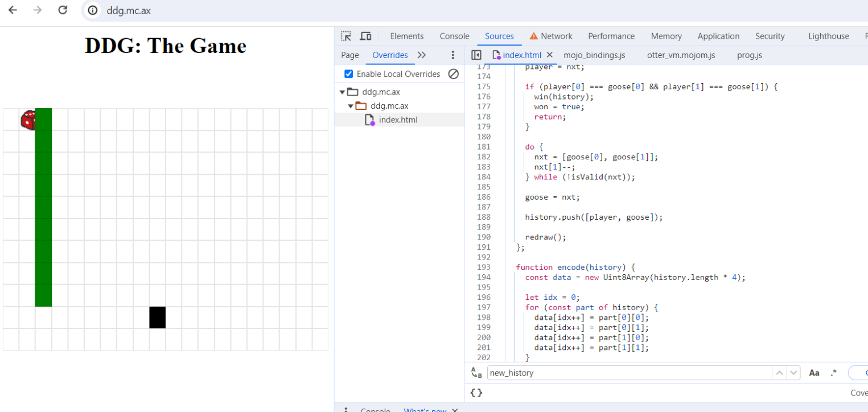Switch to the Network panel tab

coord(550,36)
